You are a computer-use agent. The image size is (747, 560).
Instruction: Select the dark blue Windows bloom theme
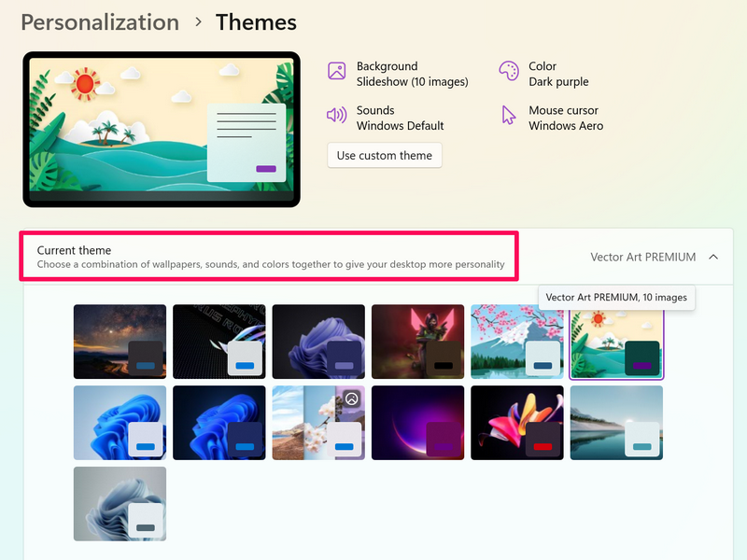[x=219, y=423]
